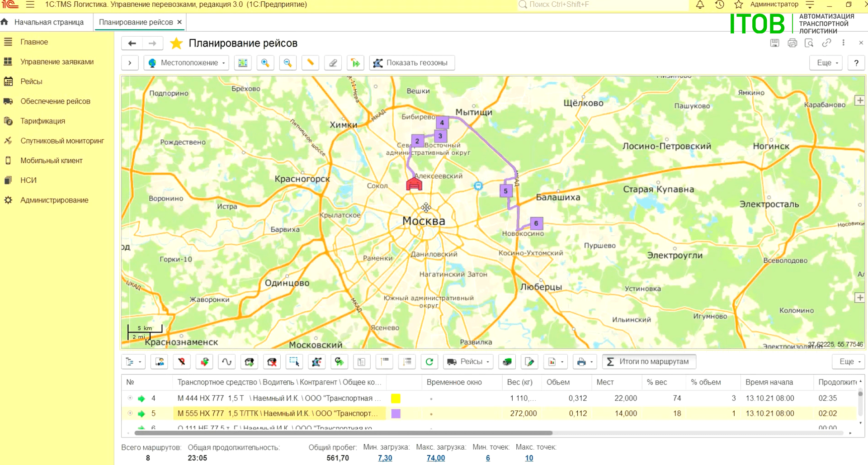Viewport: 868px width, 465px height.
Task: Click the Поиск search field
Action: (603, 5)
